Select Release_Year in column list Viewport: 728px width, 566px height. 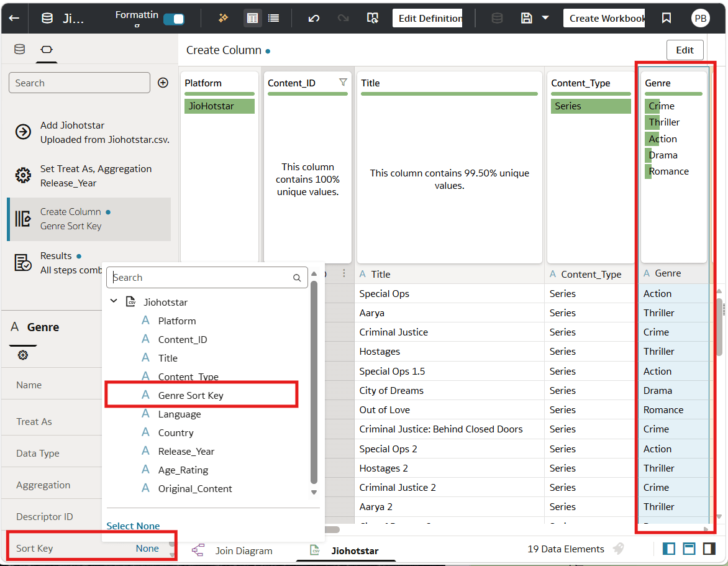pos(186,451)
